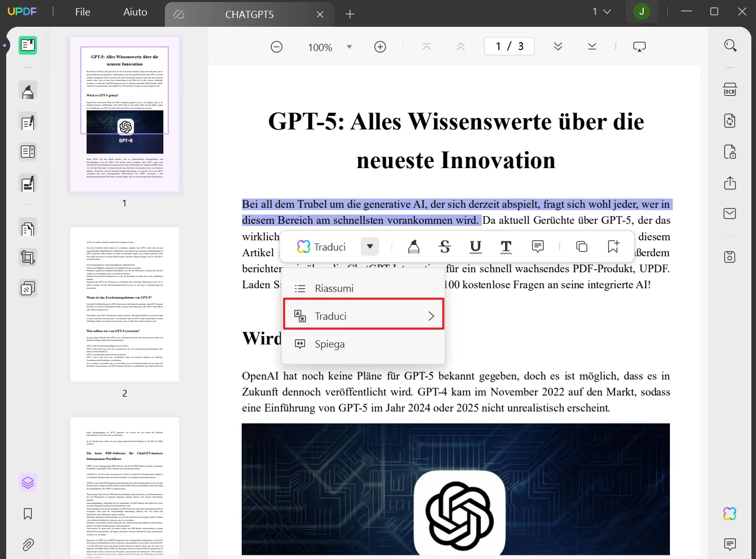Expand the open-windows count dropdown in the title bar
Screen dimensions: 756x559
pyautogui.click(x=601, y=11)
